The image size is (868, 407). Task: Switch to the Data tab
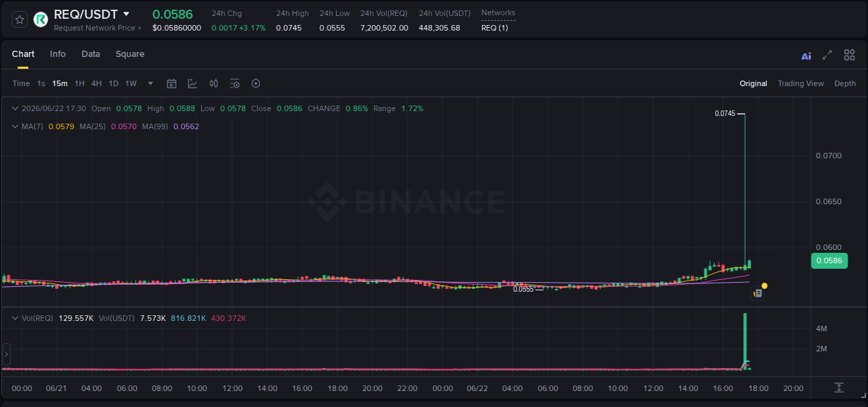pyautogui.click(x=91, y=54)
